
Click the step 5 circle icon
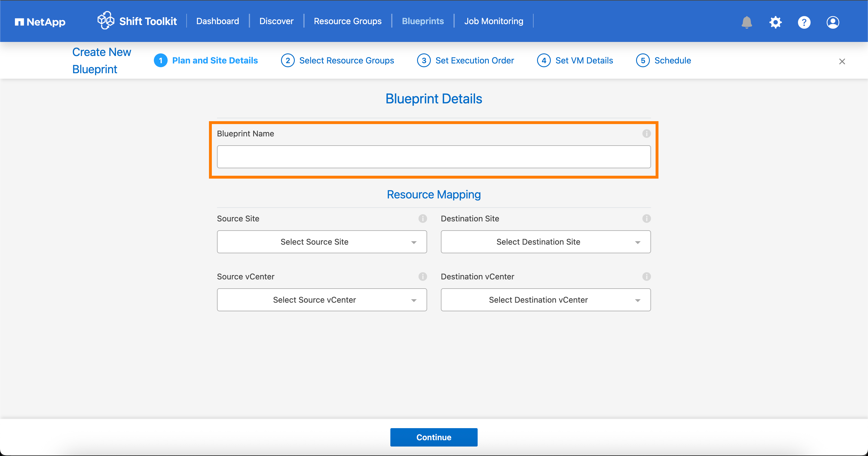(643, 60)
